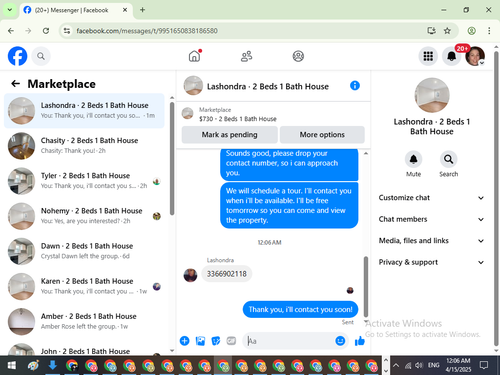Reload the page in Chrome
Image resolution: width=500 pixels, height=375 pixels.
[x=46, y=31]
